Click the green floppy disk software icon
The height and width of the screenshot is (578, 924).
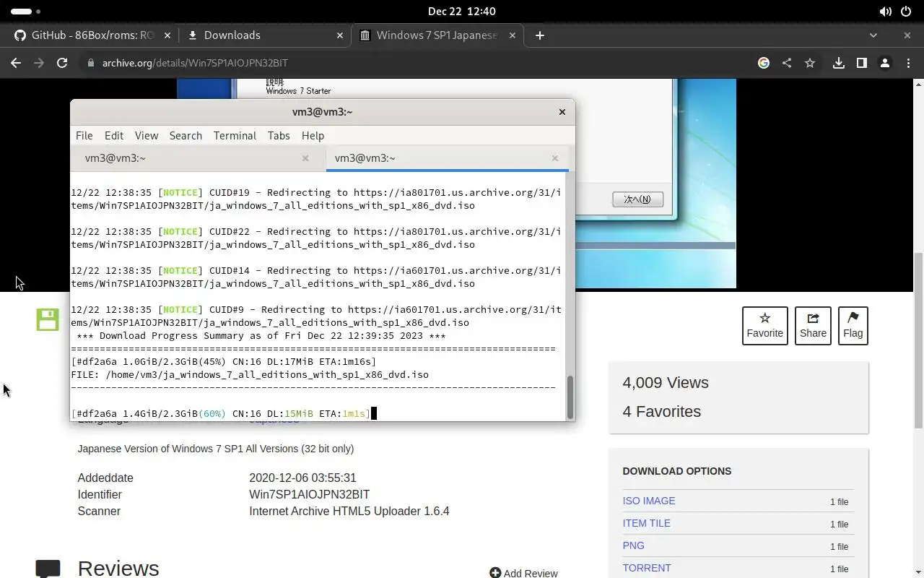(48, 319)
